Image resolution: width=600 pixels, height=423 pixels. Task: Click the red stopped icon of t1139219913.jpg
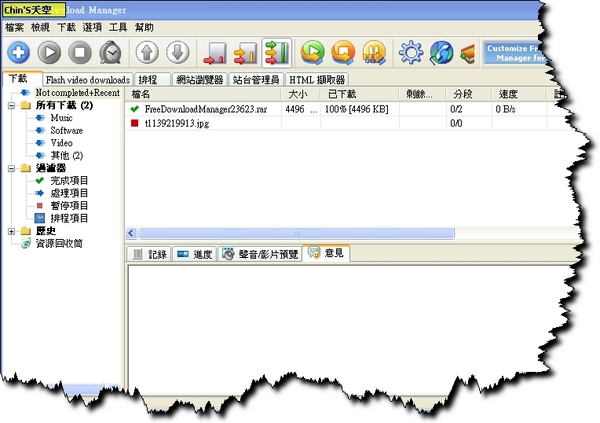pyautogui.click(x=134, y=123)
